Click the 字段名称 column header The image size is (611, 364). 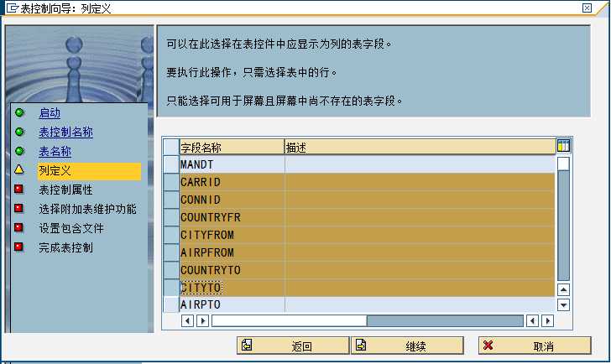click(232, 147)
